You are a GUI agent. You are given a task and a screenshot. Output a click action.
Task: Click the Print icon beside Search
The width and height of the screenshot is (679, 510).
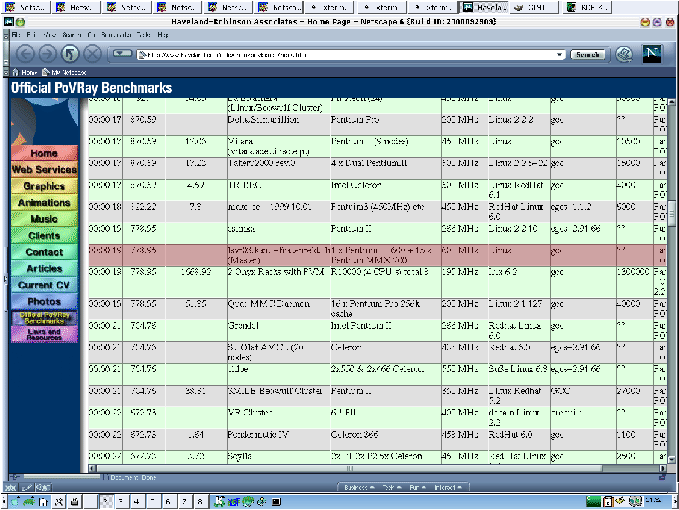[x=624, y=54]
